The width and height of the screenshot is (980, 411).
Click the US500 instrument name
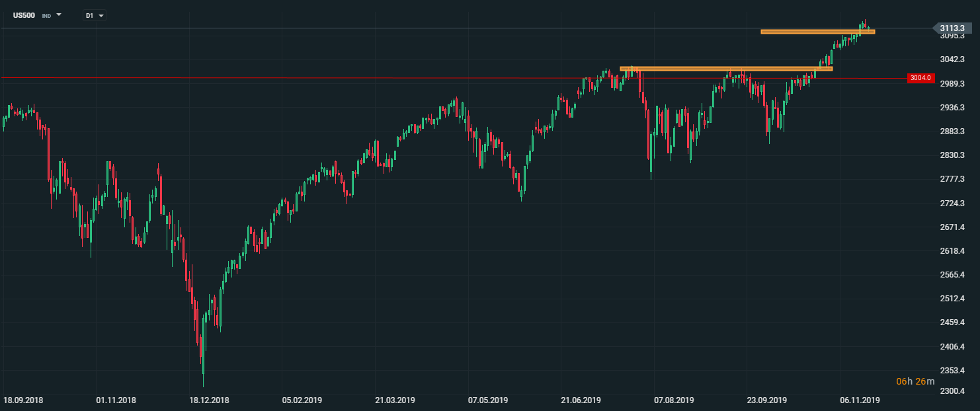pyautogui.click(x=24, y=15)
